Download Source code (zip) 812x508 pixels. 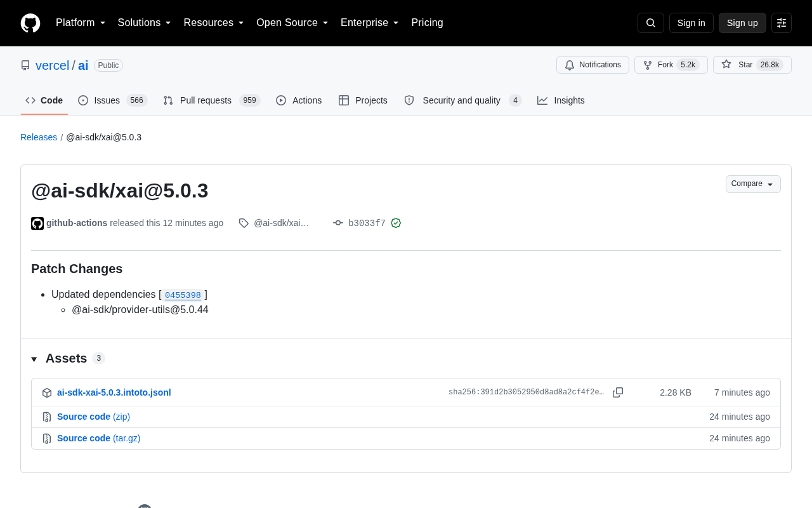pyautogui.click(x=93, y=417)
